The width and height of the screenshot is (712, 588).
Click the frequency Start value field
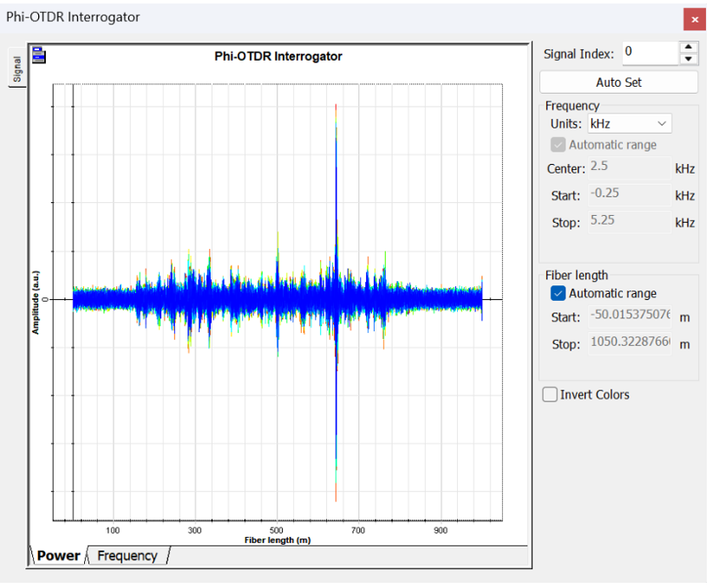coord(628,194)
